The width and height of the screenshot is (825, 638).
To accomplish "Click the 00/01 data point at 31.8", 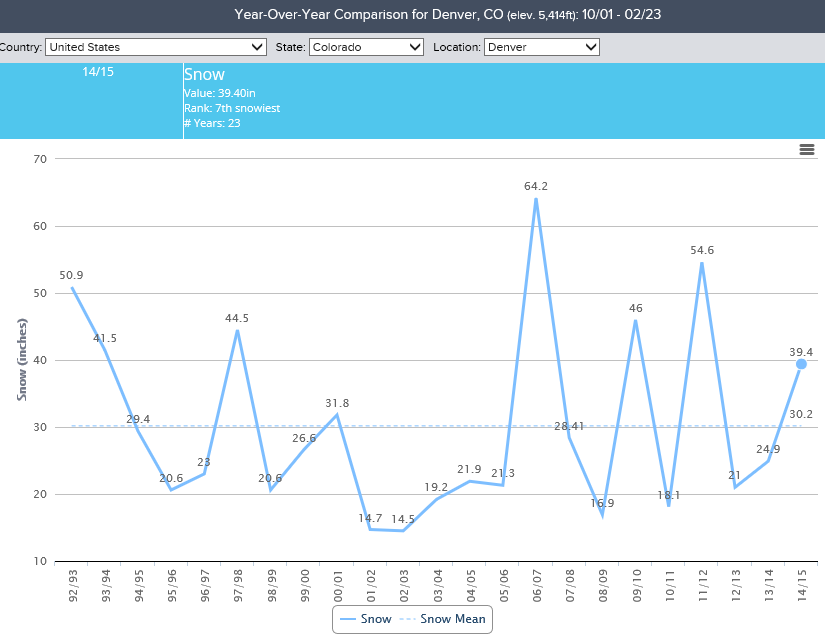I will tap(337, 415).
